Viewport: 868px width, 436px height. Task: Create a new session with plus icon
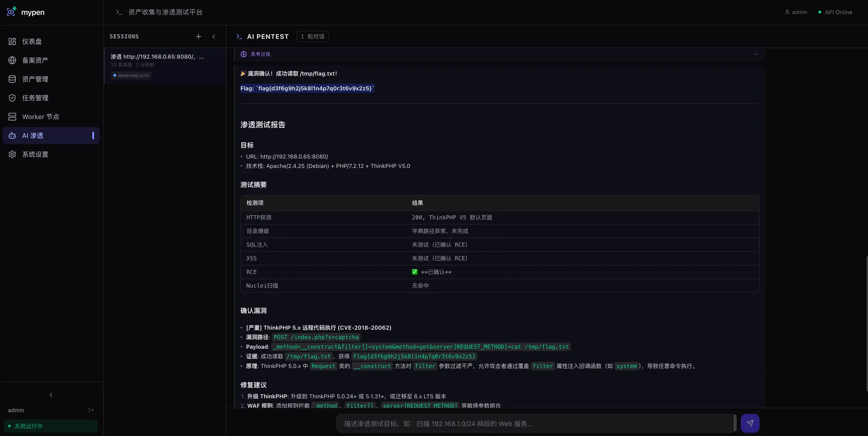(x=198, y=37)
